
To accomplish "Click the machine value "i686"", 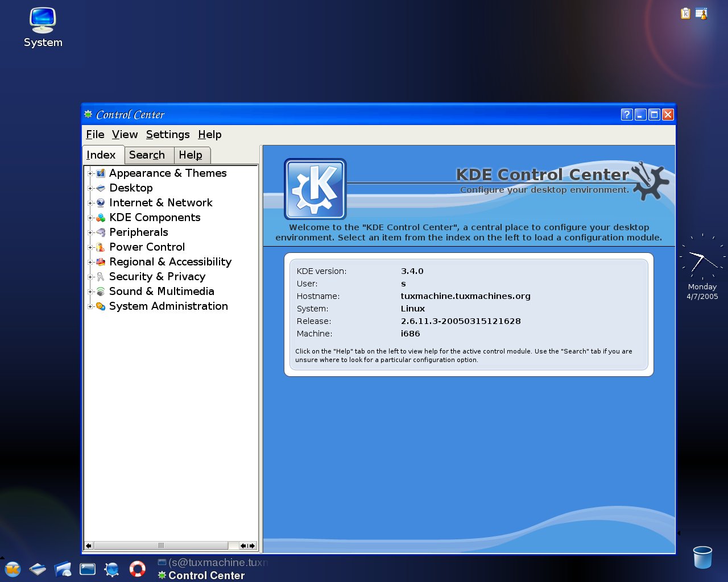I will [x=410, y=334].
